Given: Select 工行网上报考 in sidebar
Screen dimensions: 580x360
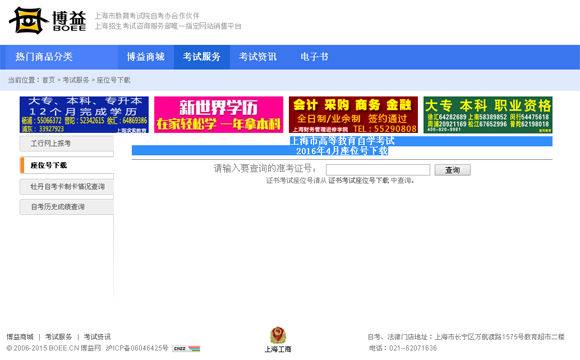Looking at the screenshot, I should pyautogui.click(x=67, y=144).
